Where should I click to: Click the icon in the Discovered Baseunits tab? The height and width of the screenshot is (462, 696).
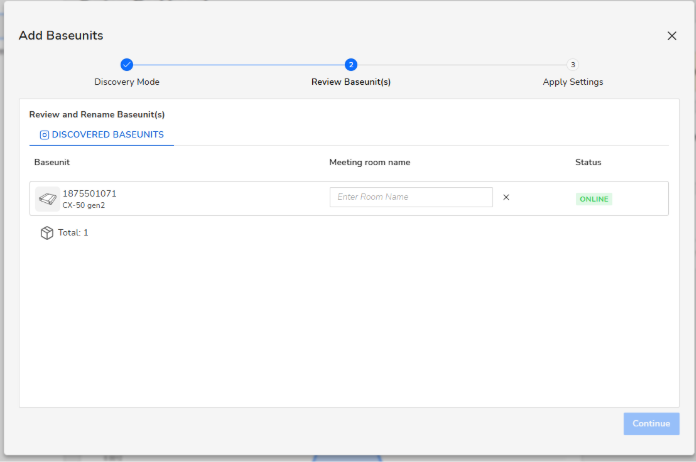[x=43, y=134]
